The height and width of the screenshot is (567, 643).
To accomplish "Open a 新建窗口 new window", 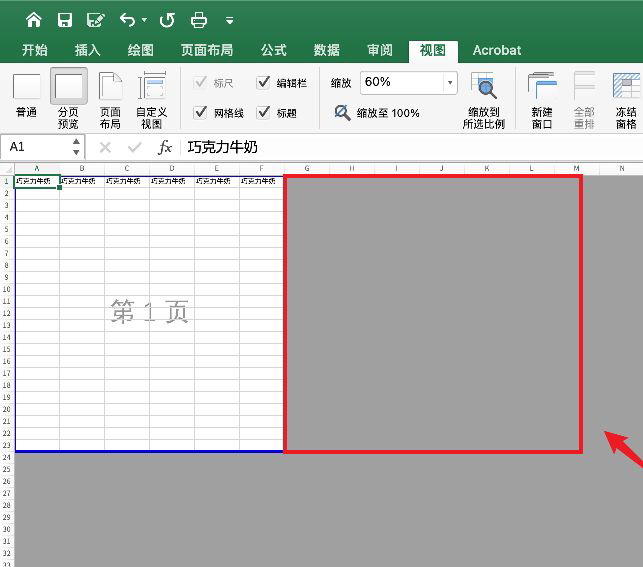I will [542, 100].
